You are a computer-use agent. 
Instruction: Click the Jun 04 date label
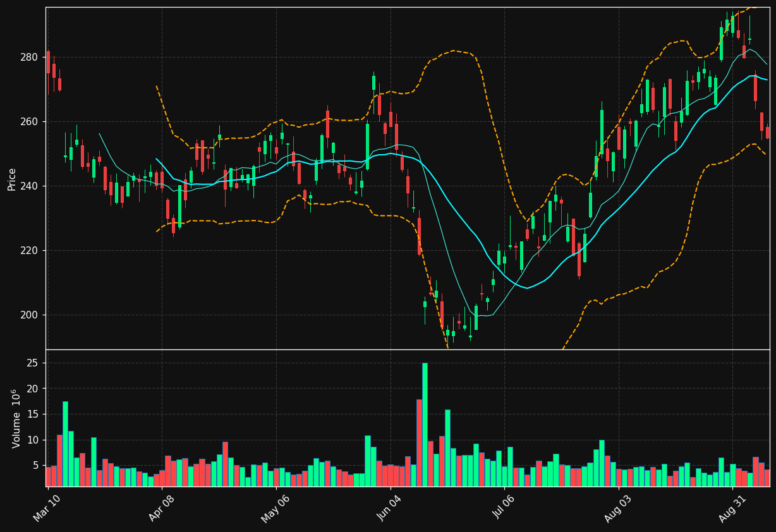(389, 509)
